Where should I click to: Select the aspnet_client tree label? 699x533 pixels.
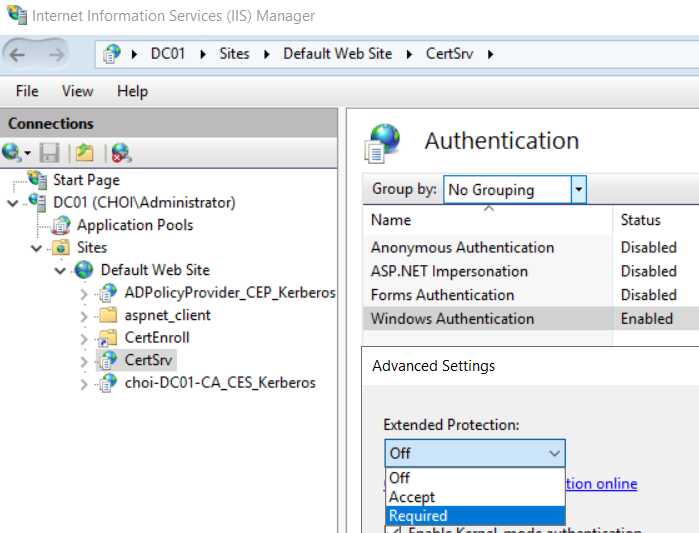pos(168,315)
